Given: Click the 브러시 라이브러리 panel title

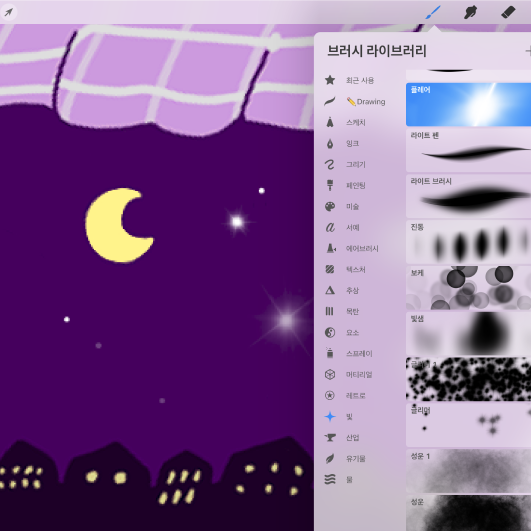Looking at the screenshot, I should [x=377, y=51].
